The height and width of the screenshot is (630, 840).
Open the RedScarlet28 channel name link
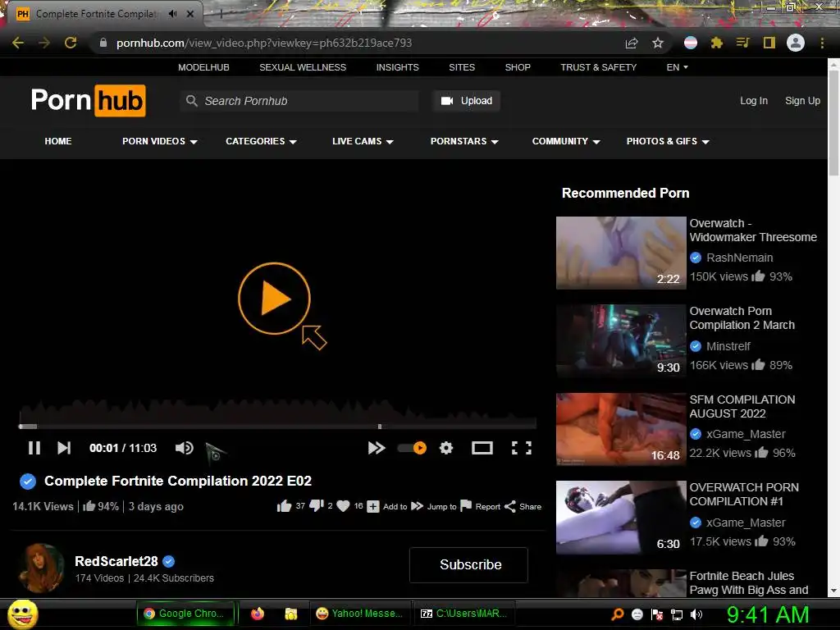(116, 561)
